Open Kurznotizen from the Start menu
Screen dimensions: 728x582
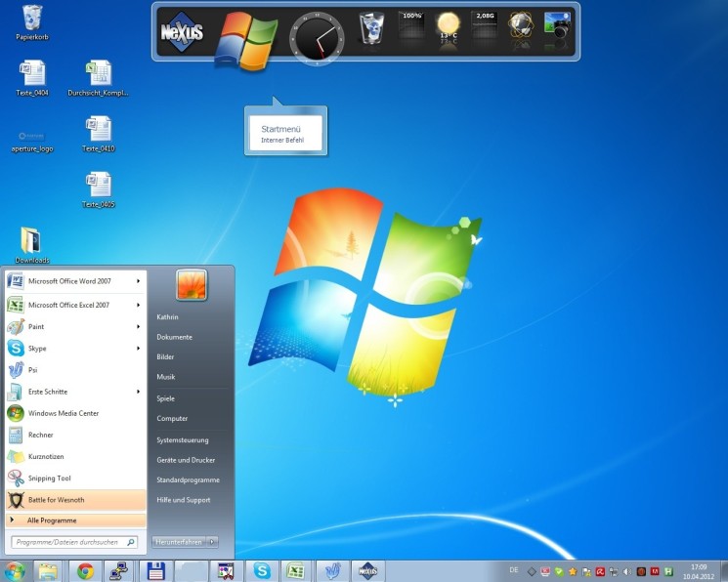pyautogui.click(x=75, y=457)
